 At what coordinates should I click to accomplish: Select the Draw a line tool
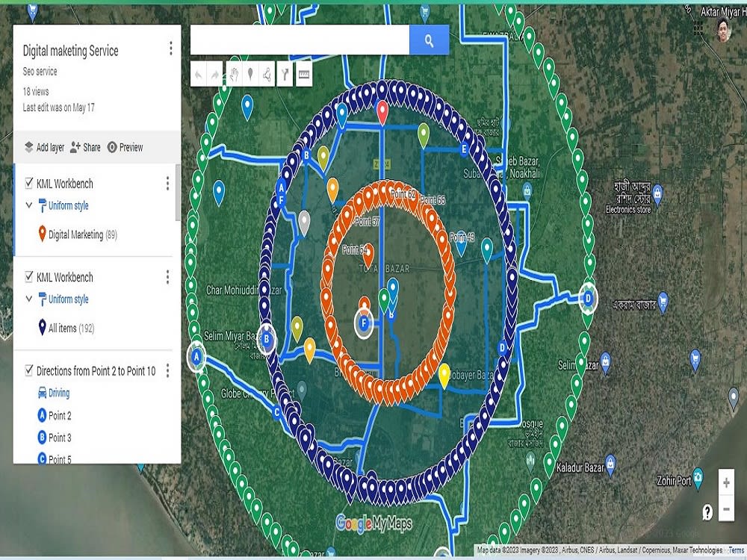[267, 74]
